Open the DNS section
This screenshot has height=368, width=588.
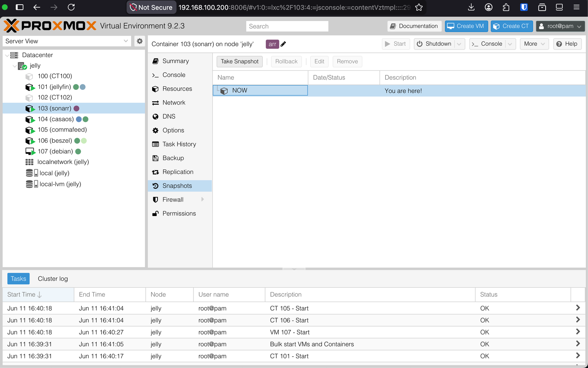(x=180, y=117)
